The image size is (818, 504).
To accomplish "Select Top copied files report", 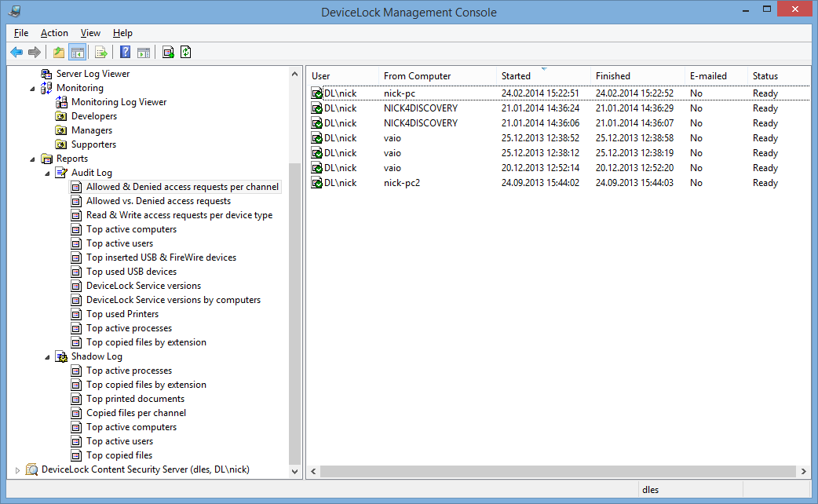I will [x=119, y=455].
